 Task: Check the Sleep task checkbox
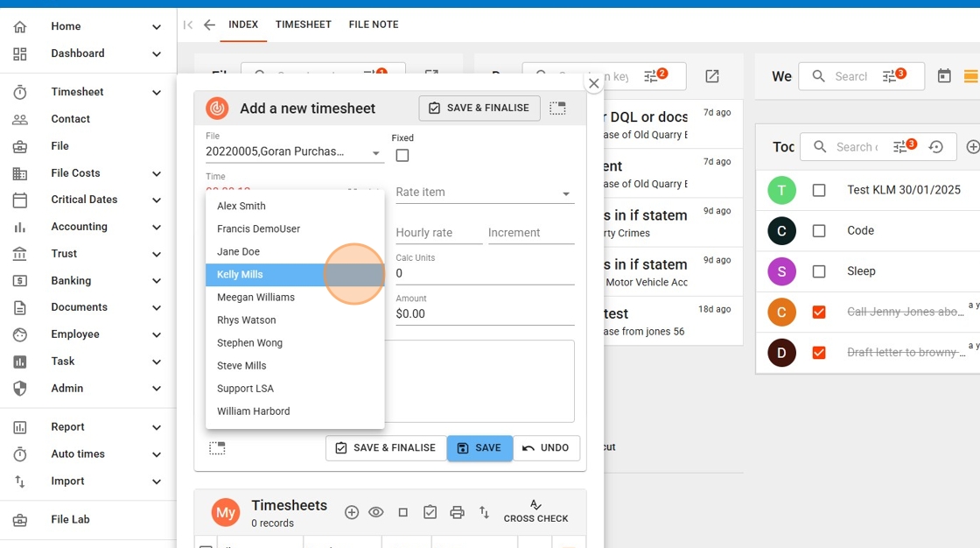pos(819,271)
